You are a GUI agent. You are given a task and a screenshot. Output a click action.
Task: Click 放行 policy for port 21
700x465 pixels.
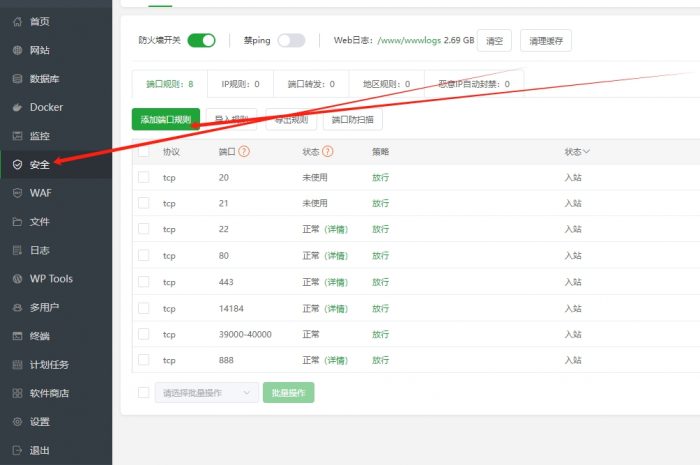[380, 203]
